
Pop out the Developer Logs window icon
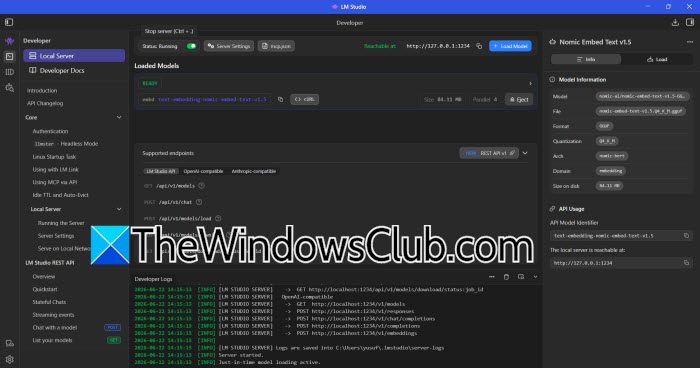click(x=521, y=277)
